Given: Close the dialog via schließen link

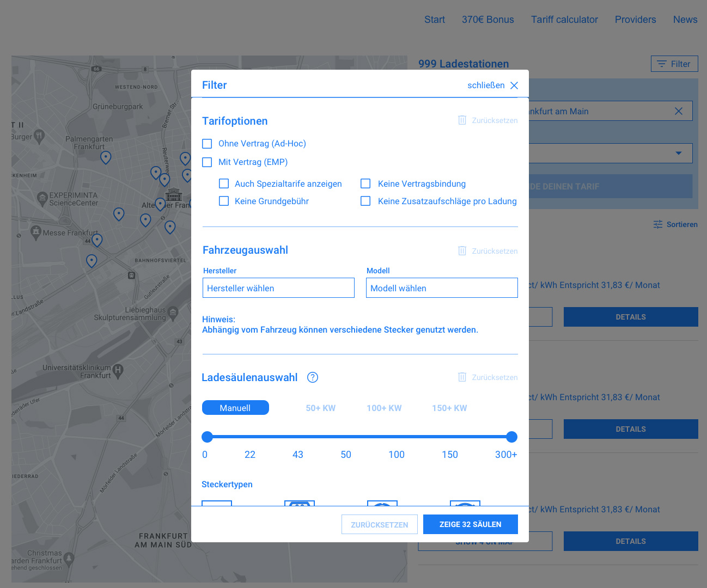Looking at the screenshot, I should tap(486, 85).
